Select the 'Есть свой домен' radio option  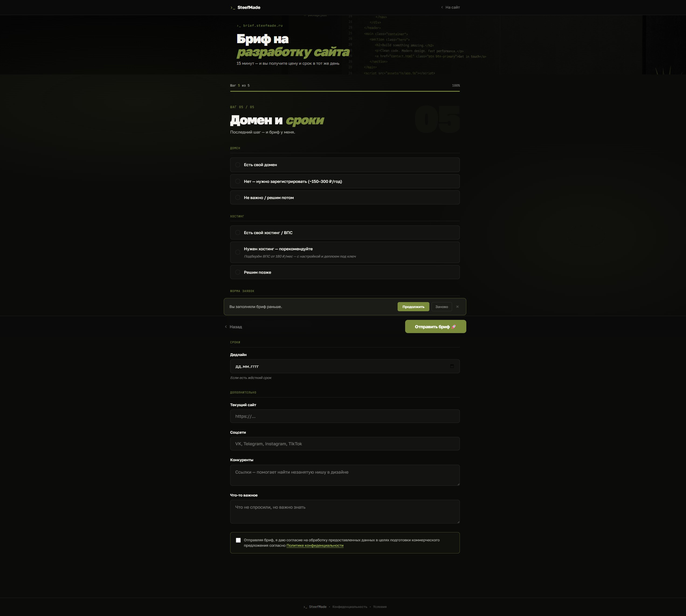(x=345, y=165)
